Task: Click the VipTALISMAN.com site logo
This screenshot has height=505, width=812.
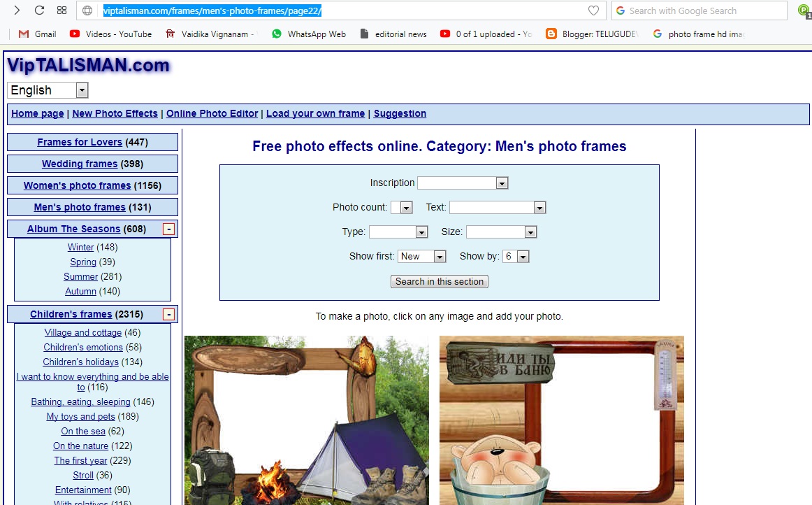Action: click(89, 65)
